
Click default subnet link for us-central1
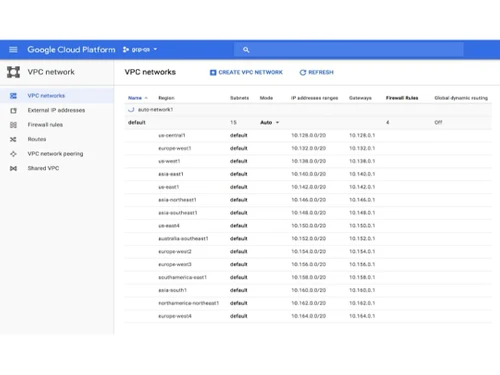(x=239, y=135)
